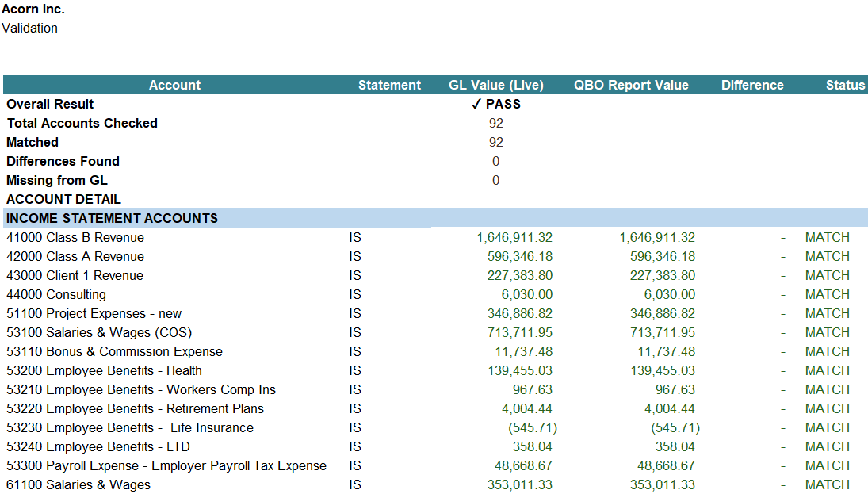Click the 41000 Class B Revenue account

(75, 237)
